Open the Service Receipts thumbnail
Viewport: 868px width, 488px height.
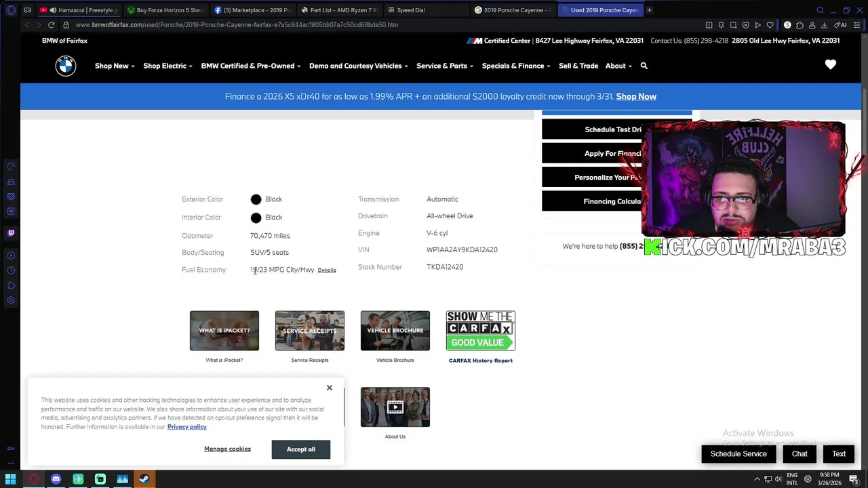[310, 331]
